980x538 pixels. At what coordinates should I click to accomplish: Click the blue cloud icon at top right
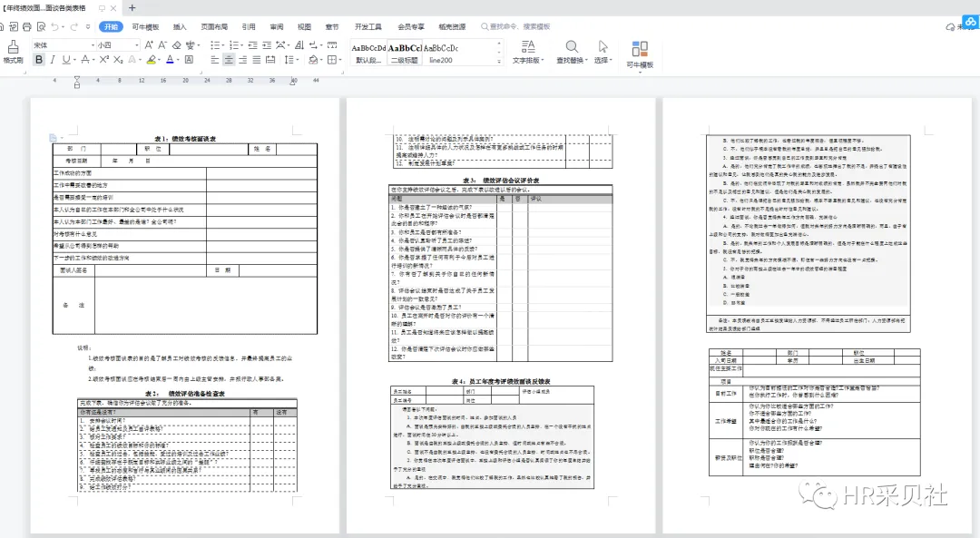(971, 22)
